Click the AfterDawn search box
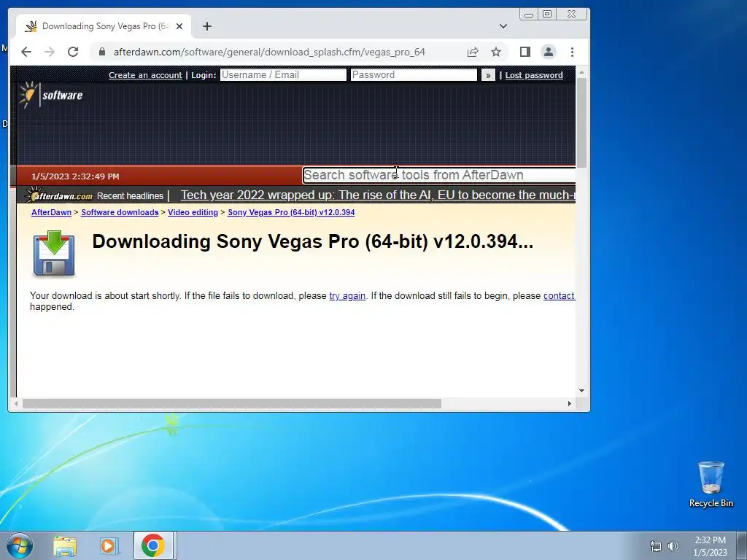The width and height of the screenshot is (747, 560). pos(438,175)
